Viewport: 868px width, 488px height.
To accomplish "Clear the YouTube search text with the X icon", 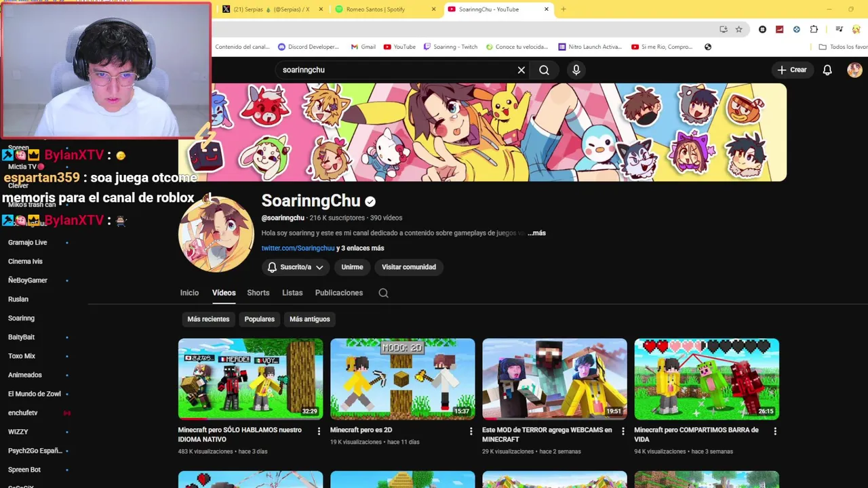I will click(x=521, y=70).
